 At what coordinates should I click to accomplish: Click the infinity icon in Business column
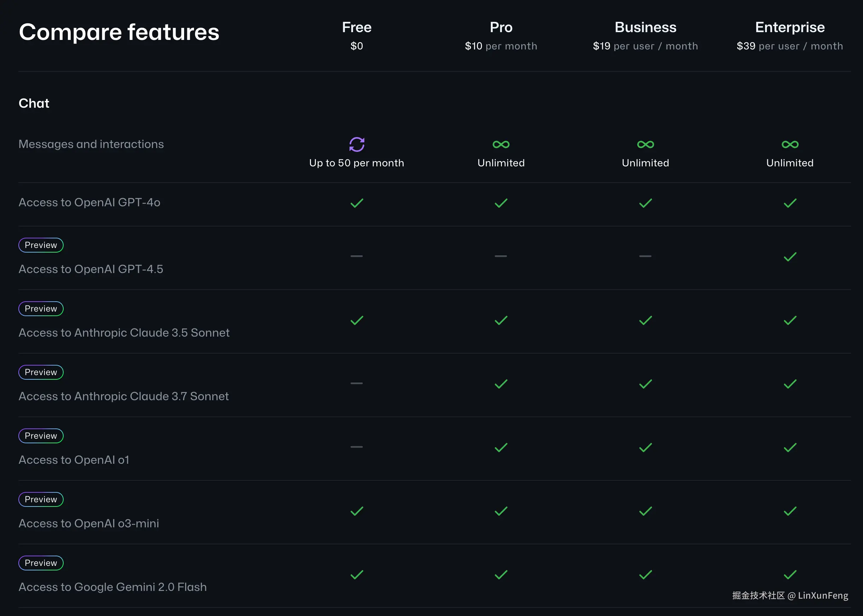(645, 144)
